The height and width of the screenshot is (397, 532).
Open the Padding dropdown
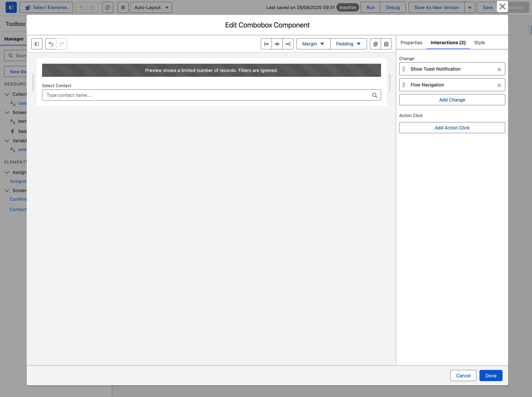pyautogui.click(x=348, y=44)
